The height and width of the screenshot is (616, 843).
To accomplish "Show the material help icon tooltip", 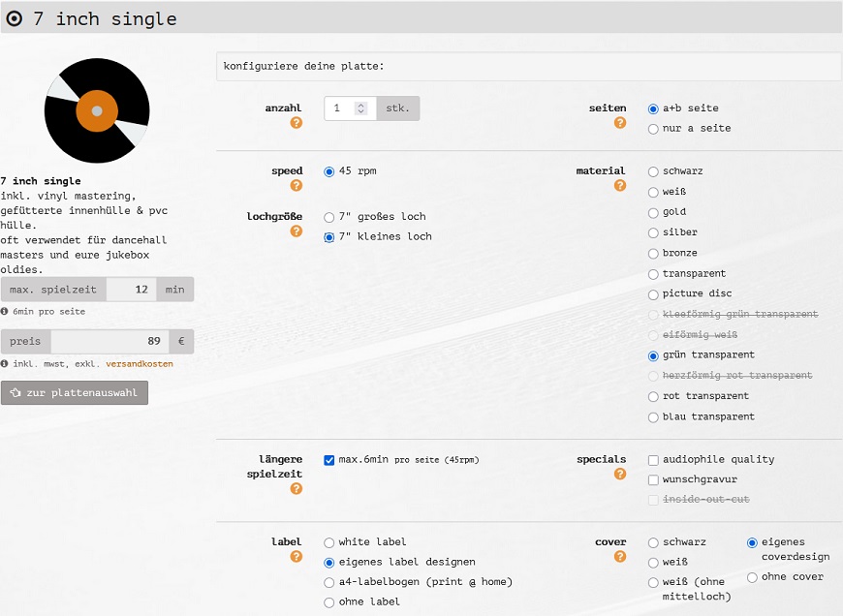I will [x=620, y=186].
